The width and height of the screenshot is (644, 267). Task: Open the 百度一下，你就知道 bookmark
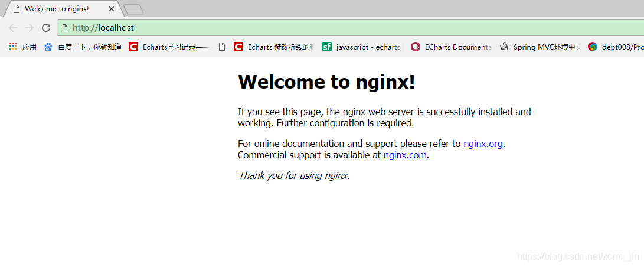[x=83, y=47]
